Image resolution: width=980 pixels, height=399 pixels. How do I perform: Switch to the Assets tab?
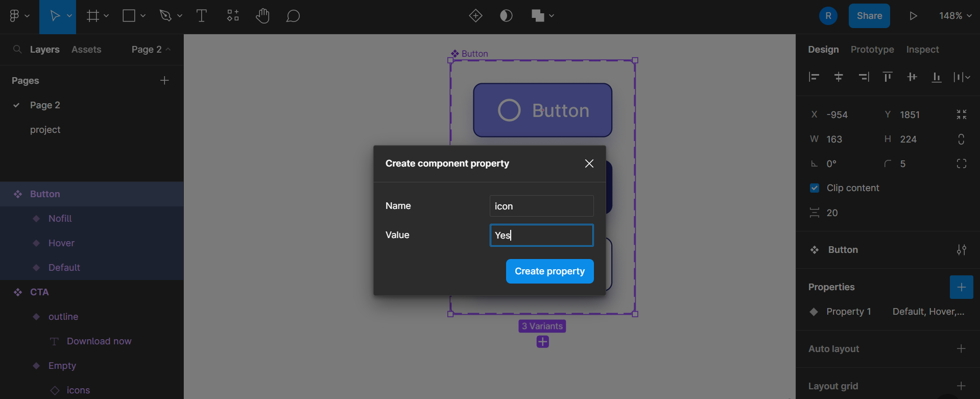tap(86, 50)
